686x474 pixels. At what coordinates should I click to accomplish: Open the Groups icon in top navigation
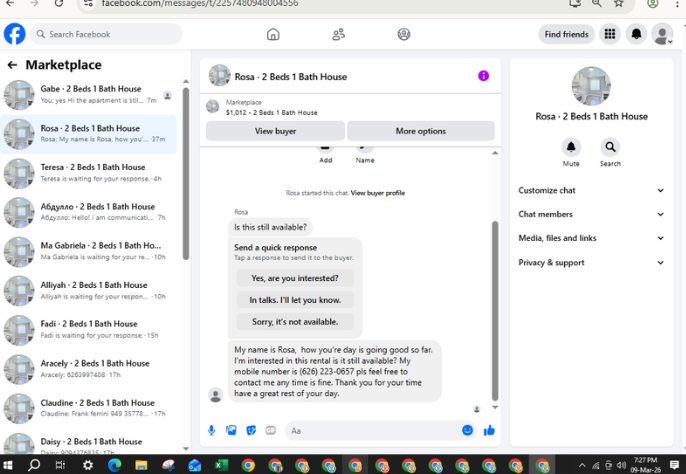click(x=403, y=34)
